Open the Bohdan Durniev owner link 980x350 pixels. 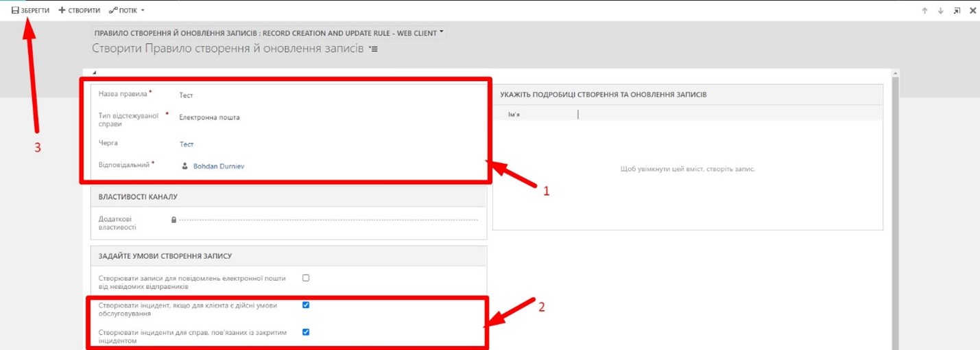pos(219,166)
